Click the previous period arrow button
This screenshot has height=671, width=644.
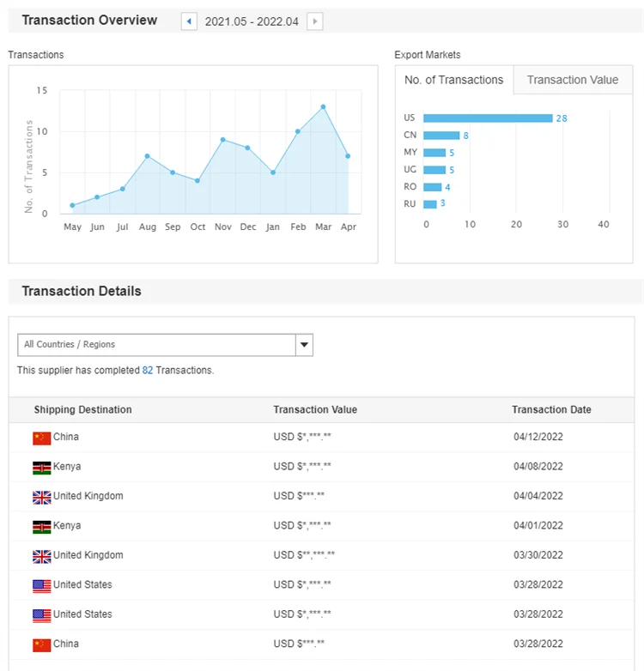pos(189,21)
